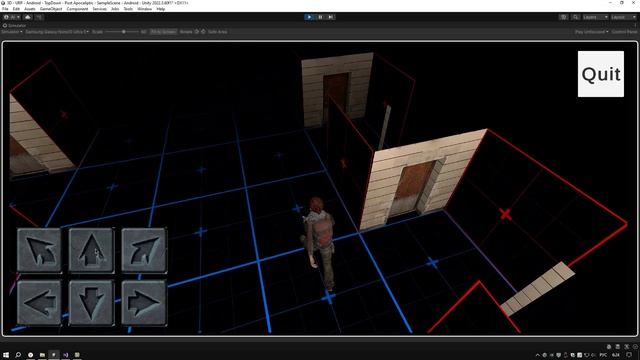Open the notification center icon

tap(629, 355)
